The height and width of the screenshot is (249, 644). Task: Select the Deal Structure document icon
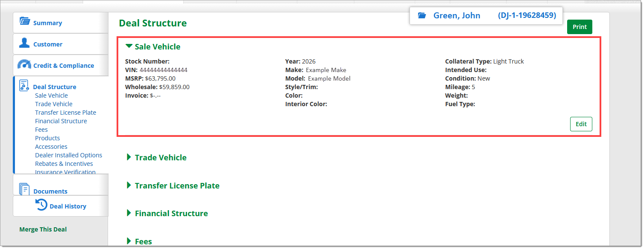tap(24, 85)
